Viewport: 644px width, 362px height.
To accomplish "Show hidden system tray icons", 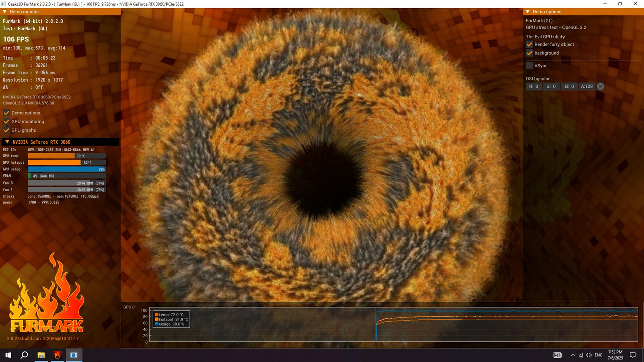I will tap(572, 355).
